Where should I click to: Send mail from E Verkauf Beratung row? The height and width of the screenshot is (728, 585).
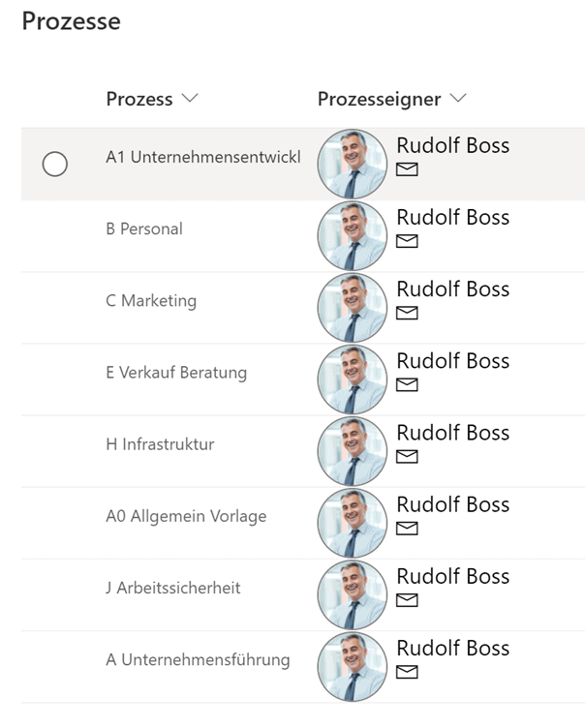click(407, 385)
